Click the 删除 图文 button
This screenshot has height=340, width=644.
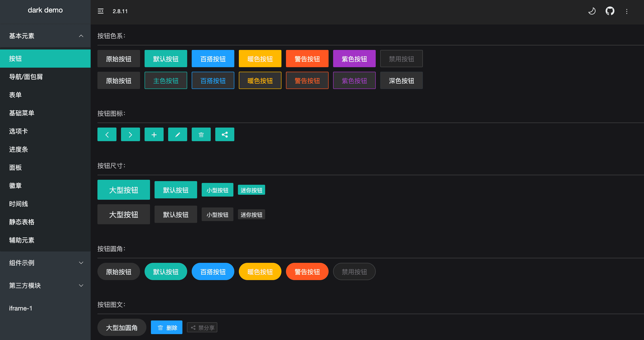click(x=167, y=327)
